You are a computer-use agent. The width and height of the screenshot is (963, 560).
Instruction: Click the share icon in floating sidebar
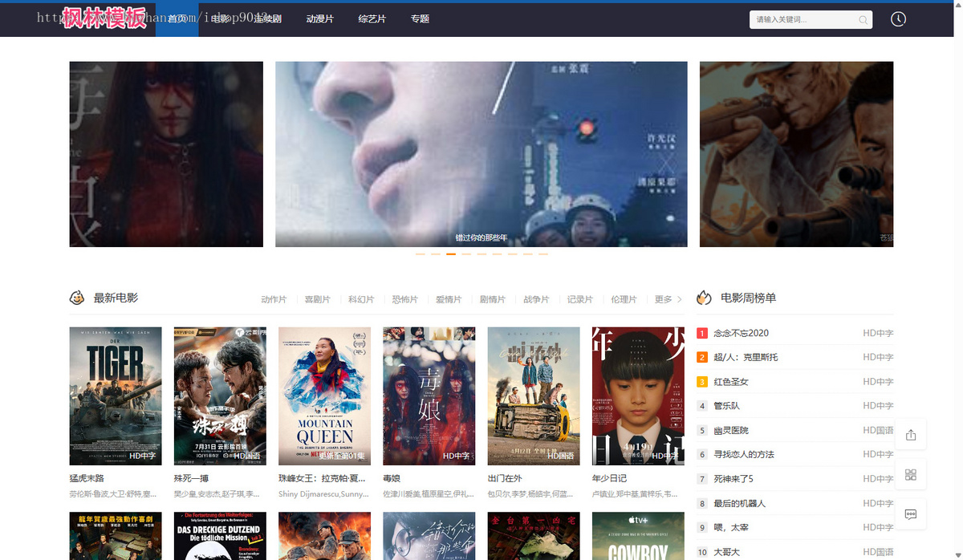[910, 435]
